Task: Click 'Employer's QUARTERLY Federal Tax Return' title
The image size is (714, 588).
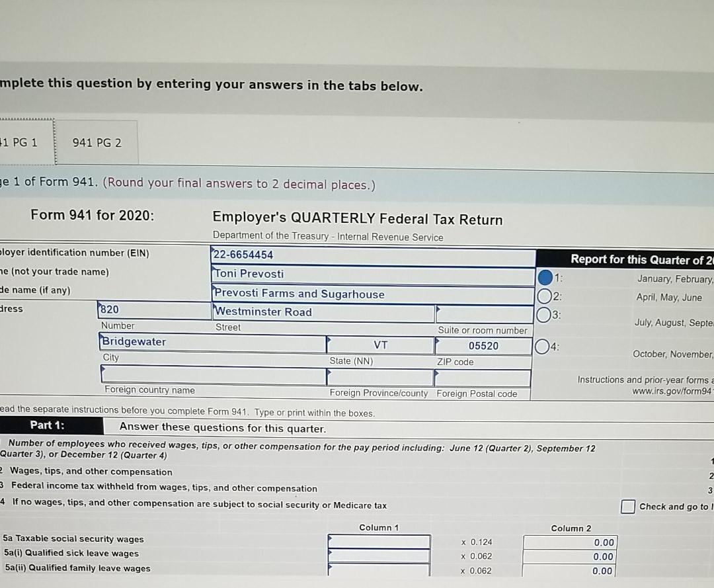Action: pyautogui.click(x=358, y=219)
